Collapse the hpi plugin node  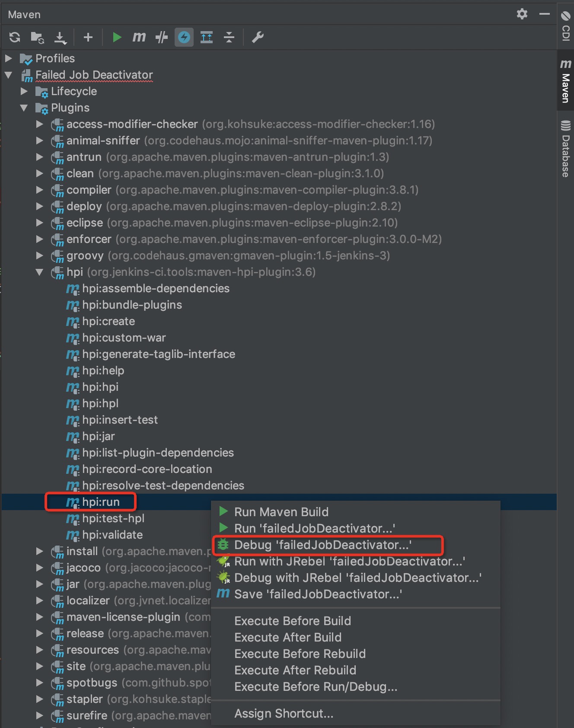40,272
